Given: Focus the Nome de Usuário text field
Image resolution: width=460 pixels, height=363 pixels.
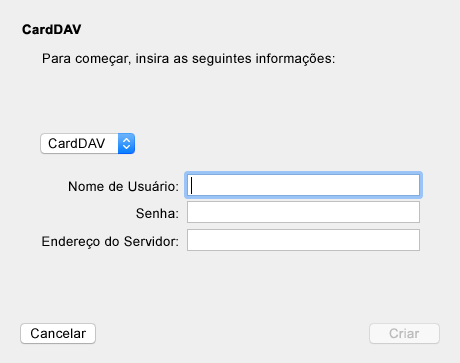Looking at the screenshot, I should [303, 185].
